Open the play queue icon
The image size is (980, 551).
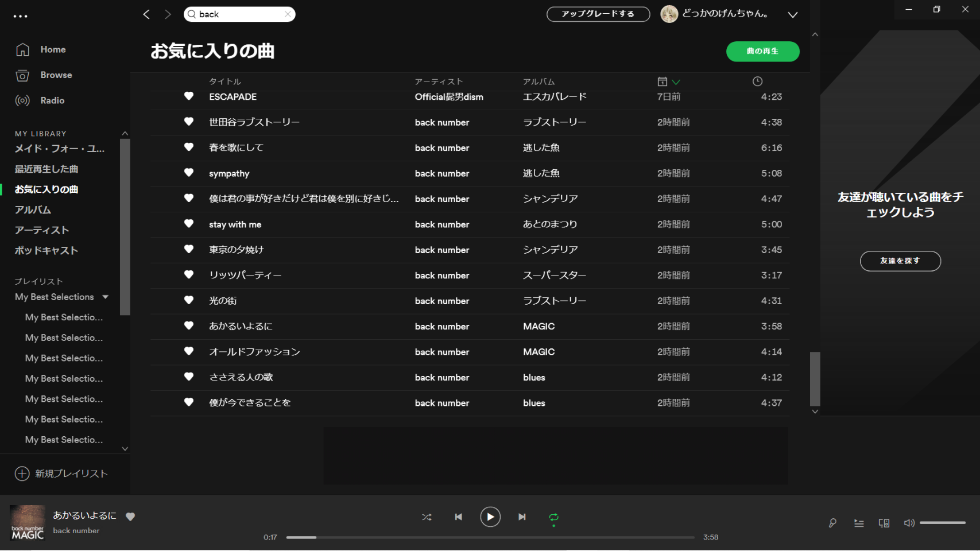pos(859,523)
